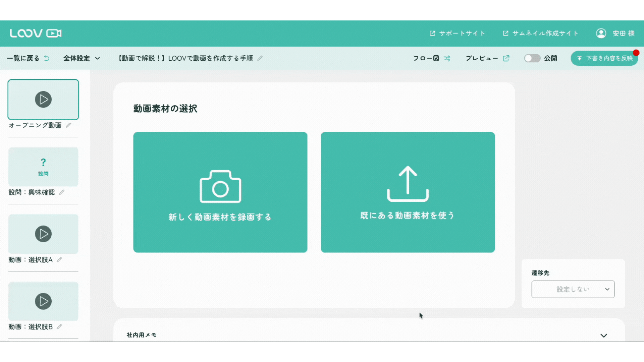Image resolution: width=644 pixels, height=362 pixels.
Task: Expand the 社内用メモ section
Action: (x=604, y=335)
